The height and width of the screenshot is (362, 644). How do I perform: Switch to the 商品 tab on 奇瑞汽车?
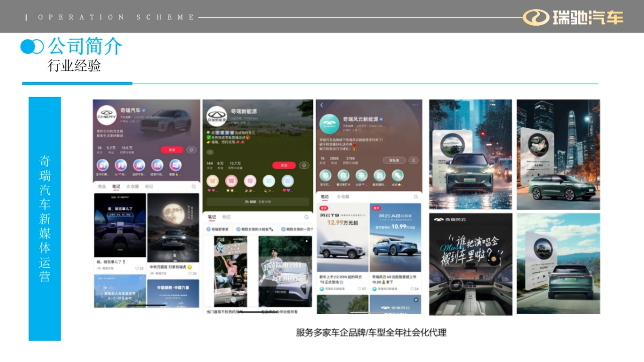(x=101, y=186)
